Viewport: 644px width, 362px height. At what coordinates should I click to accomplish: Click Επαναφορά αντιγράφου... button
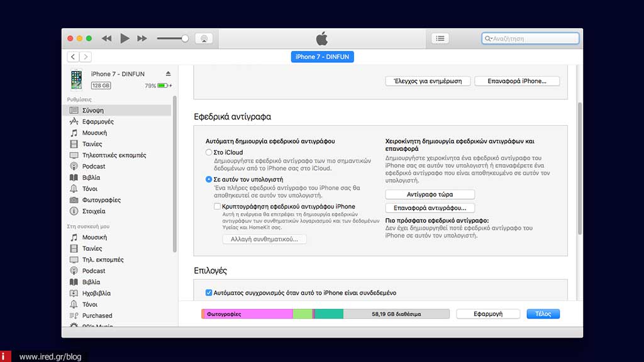click(x=430, y=207)
